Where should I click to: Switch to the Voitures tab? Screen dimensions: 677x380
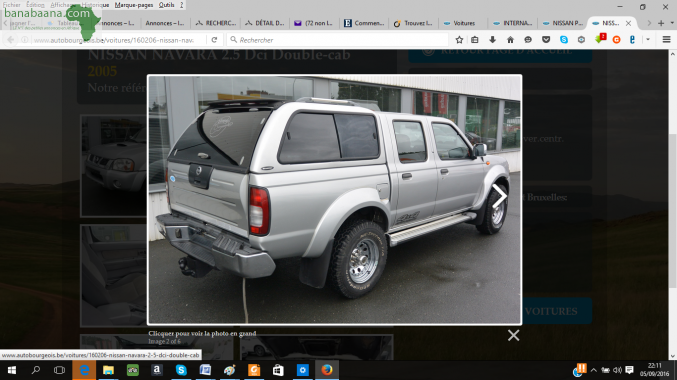(x=464, y=23)
